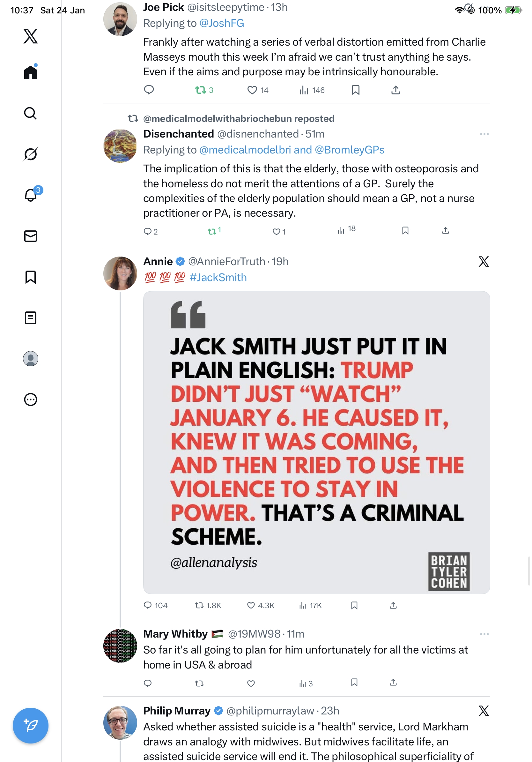Viewport: 532px width, 762px height.
Task: Open the Grok icon in sidebar
Action: (31, 154)
